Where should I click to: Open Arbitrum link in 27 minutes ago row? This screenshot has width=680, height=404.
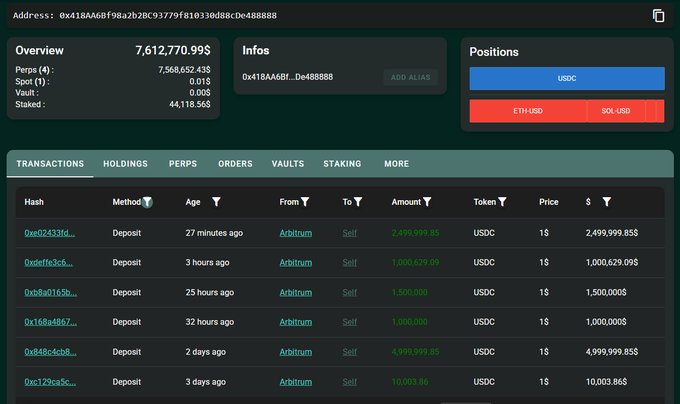click(x=296, y=233)
